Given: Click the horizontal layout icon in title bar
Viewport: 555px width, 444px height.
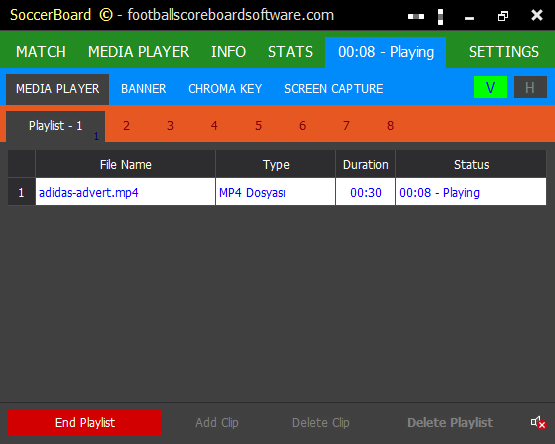Looking at the screenshot, I should tap(416, 16).
